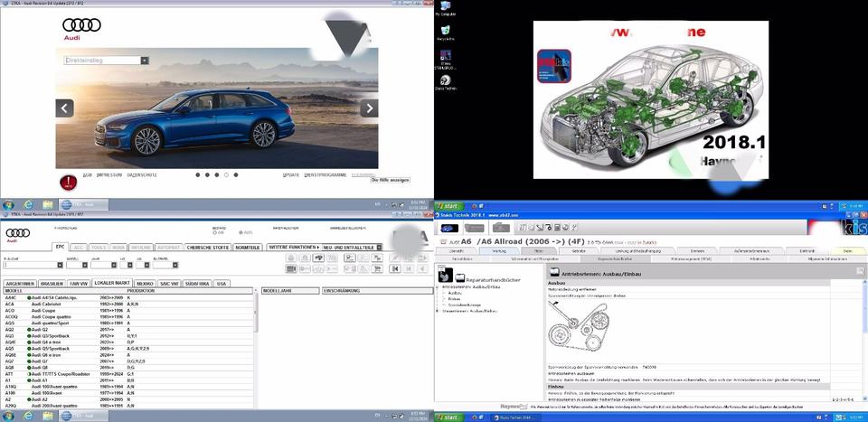Open the Wartung tab
The width and height of the screenshot is (868, 422).
coord(499,250)
